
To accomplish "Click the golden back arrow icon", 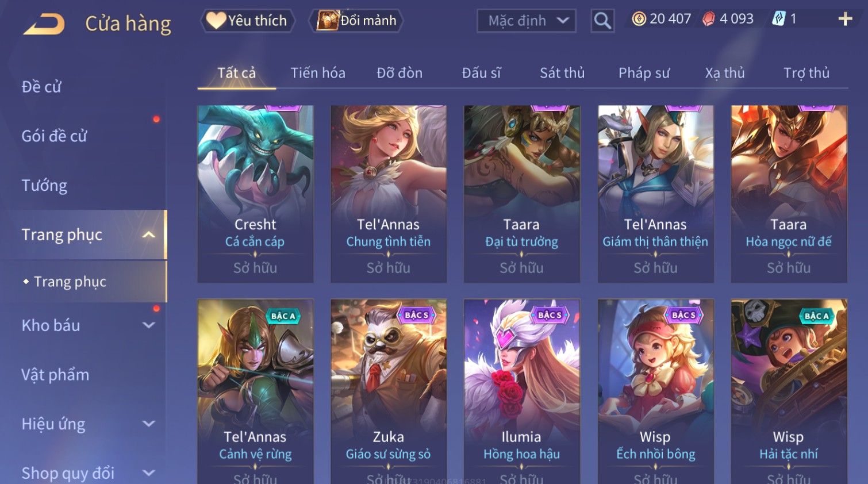I will tap(44, 24).
